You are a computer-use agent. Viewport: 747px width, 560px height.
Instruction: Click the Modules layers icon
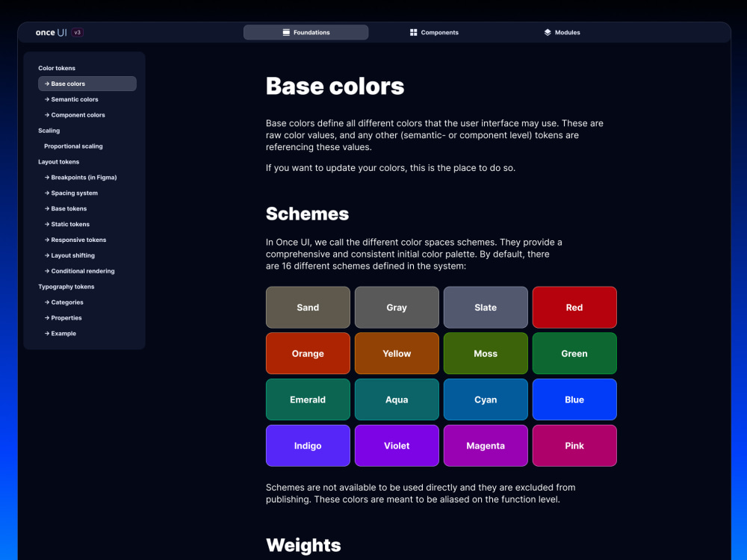click(548, 32)
